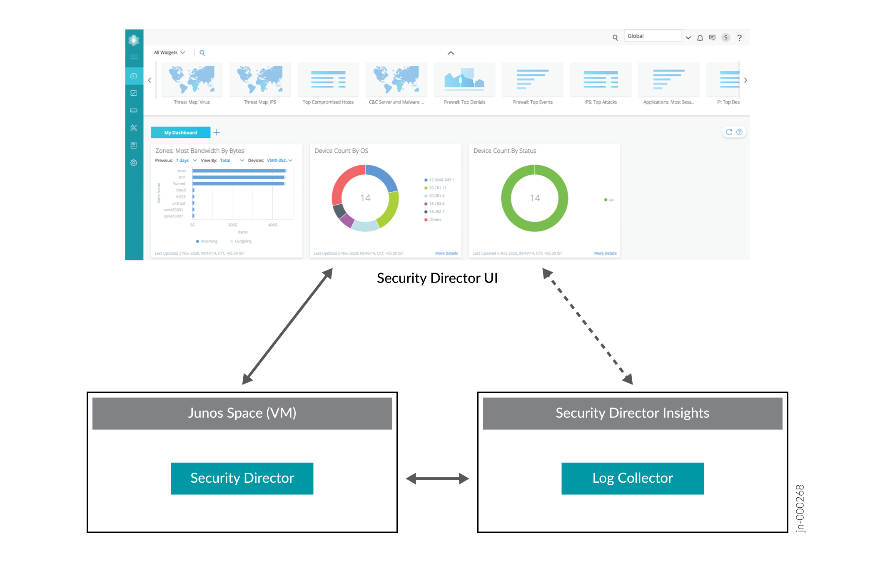Collapse the widget carousel with up chevron
This screenshot has height=588, width=875.
pos(451,53)
